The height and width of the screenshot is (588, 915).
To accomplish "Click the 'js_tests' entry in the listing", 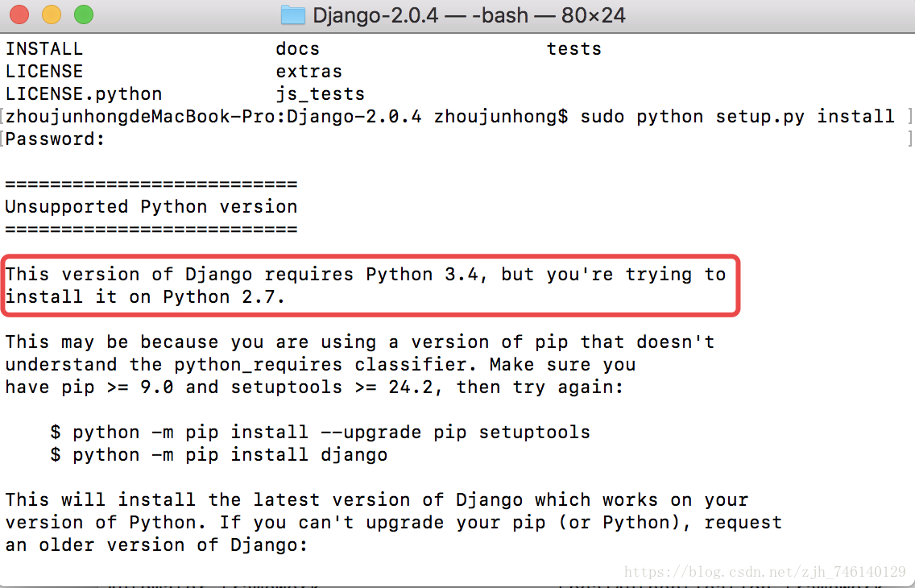I will (x=321, y=94).
